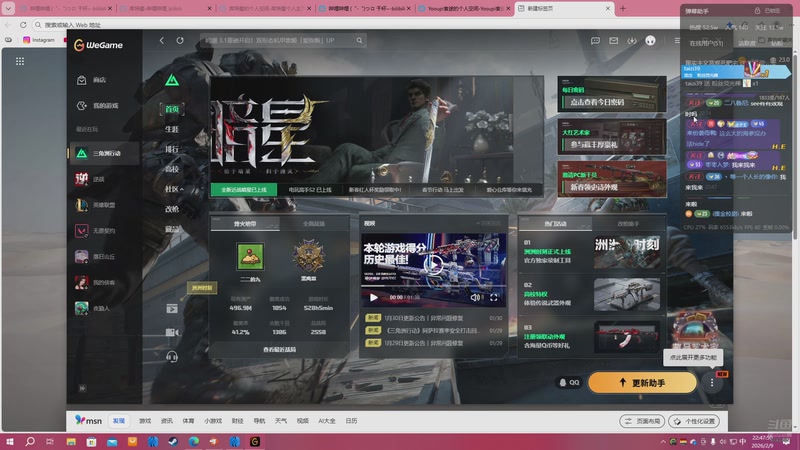Expand the 社区 menu chevron
Screen dimensions: 800x450
(182, 189)
